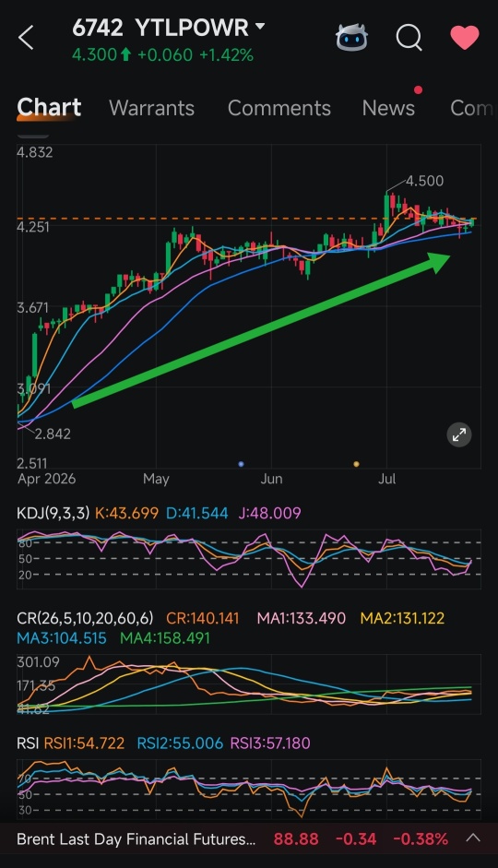Image resolution: width=498 pixels, height=868 pixels.
Task: Expand the Brent futures ticker chevron
Action: (x=473, y=838)
